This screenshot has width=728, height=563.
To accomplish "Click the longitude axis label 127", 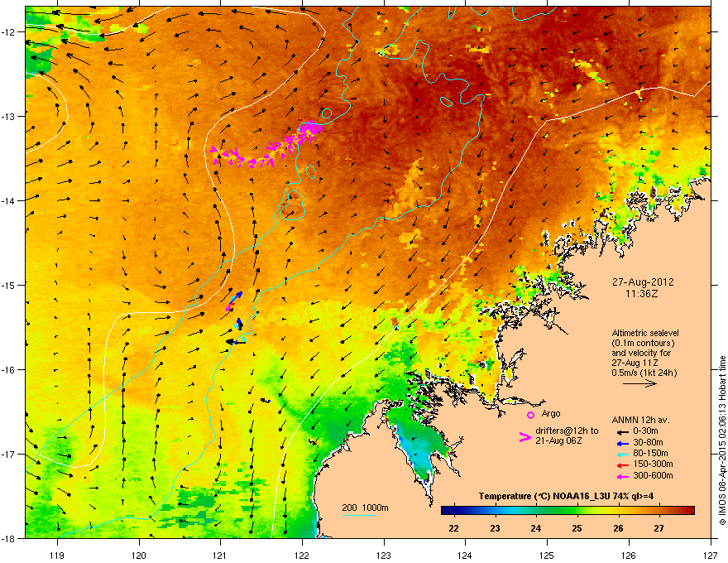I will (x=711, y=555).
